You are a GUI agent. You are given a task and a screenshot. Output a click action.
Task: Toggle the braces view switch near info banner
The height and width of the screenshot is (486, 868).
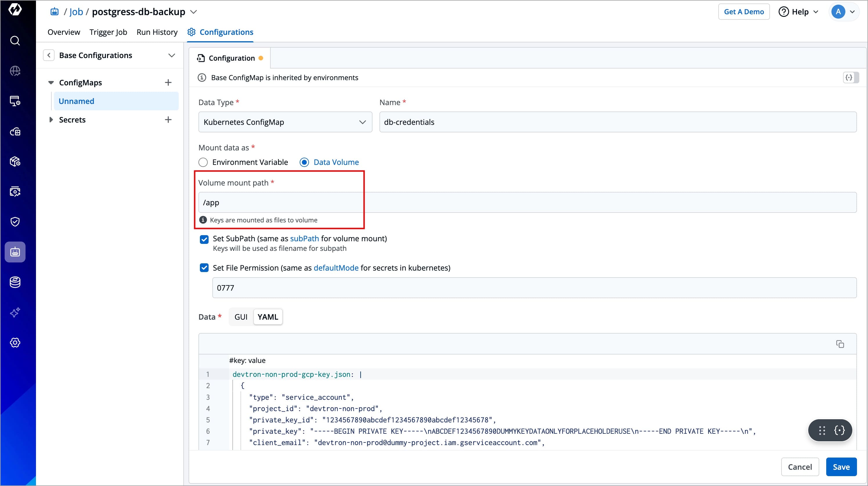pyautogui.click(x=851, y=78)
